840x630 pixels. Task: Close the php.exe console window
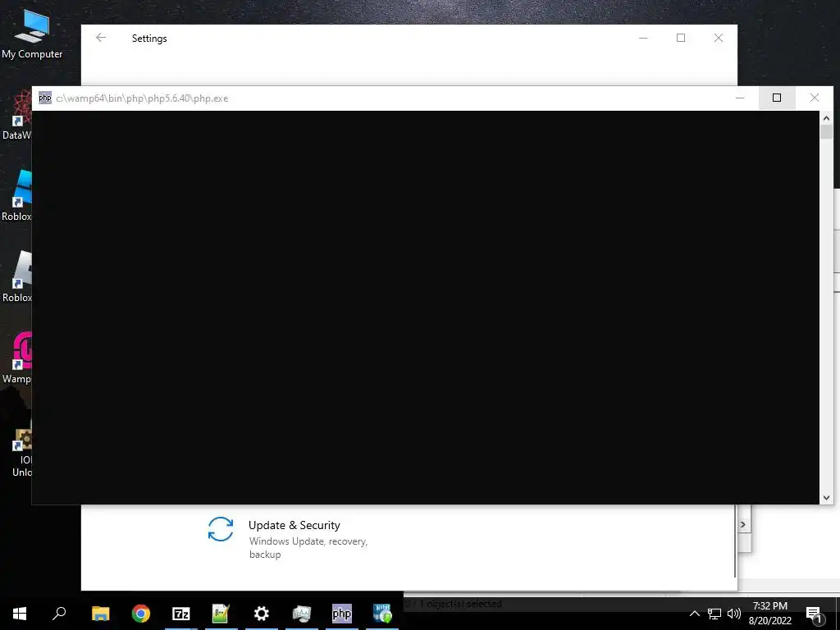815,98
